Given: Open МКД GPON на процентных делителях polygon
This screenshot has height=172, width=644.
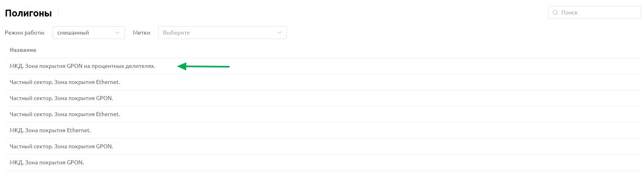Looking at the screenshot, I should (322, 66).
